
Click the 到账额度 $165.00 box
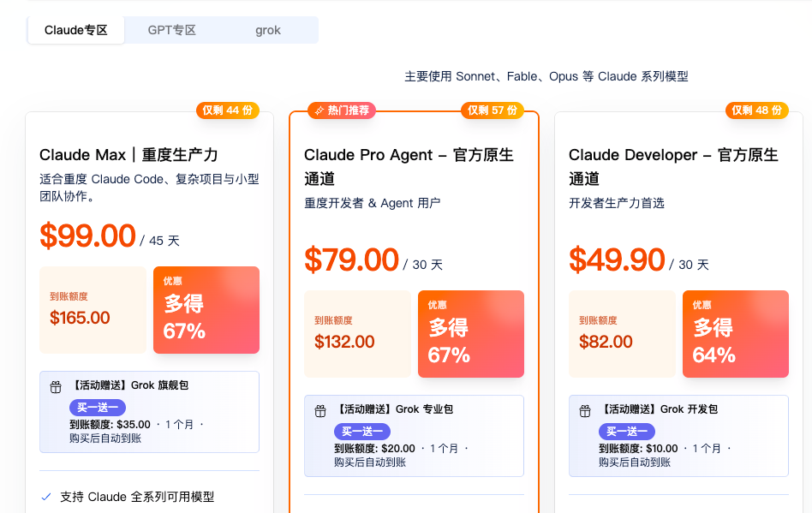pyautogui.click(x=93, y=310)
